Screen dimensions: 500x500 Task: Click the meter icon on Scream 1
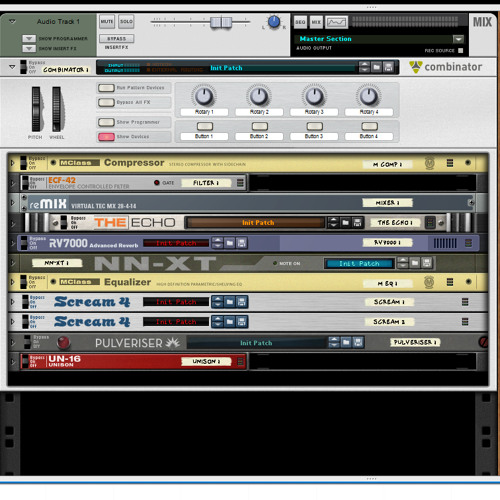point(465,302)
